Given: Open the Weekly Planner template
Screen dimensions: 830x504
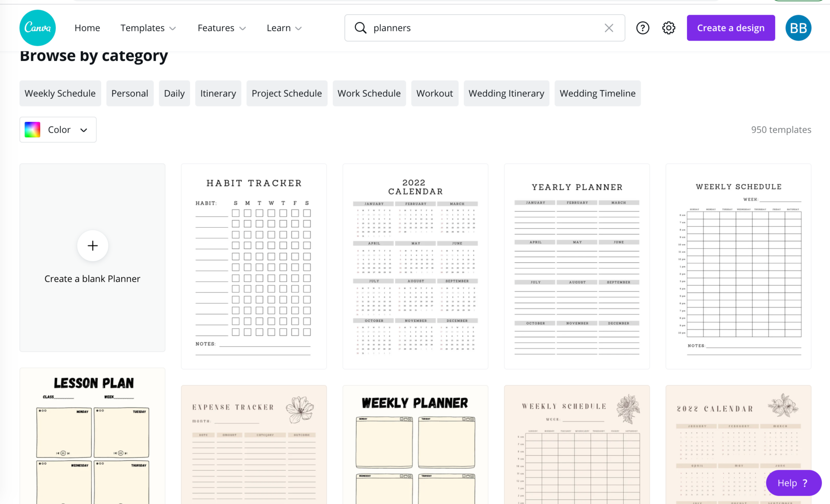Looking at the screenshot, I should 415,445.
